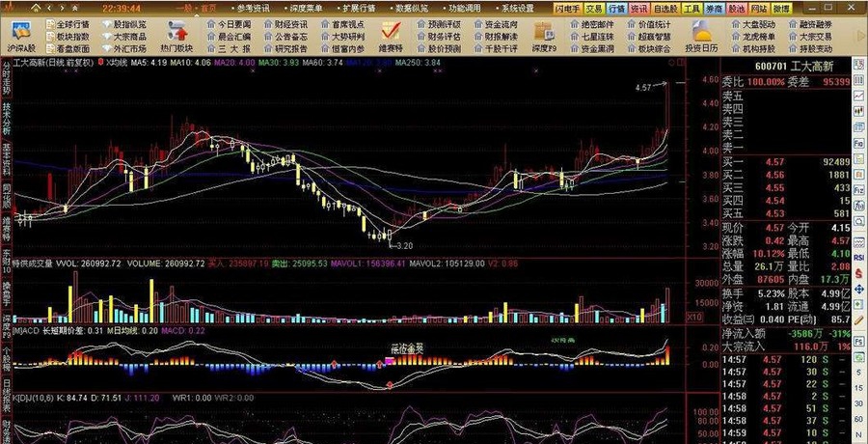Select the 股池 stock pool tab
868x444 pixels.
pos(736,9)
